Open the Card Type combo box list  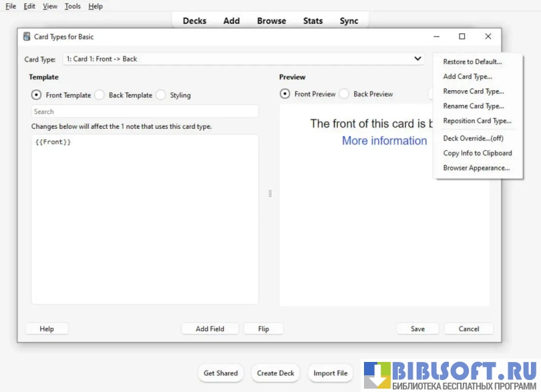click(x=244, y=59)
